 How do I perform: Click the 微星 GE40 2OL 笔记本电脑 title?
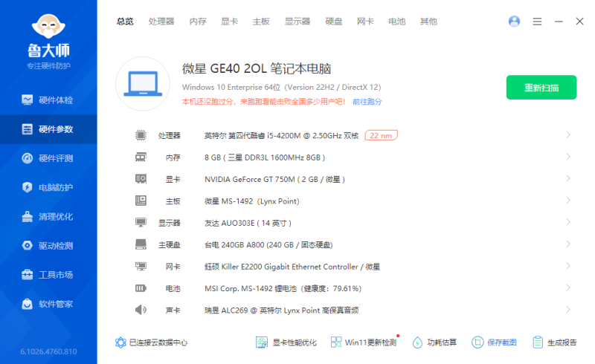tap(257, 68)
